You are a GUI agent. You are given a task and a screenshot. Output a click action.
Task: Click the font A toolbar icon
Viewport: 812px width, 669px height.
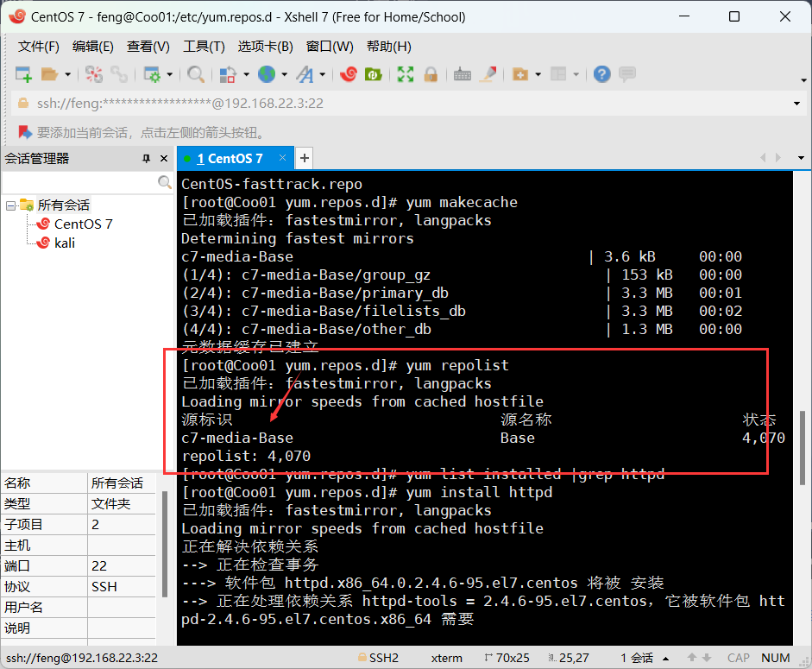305,74
